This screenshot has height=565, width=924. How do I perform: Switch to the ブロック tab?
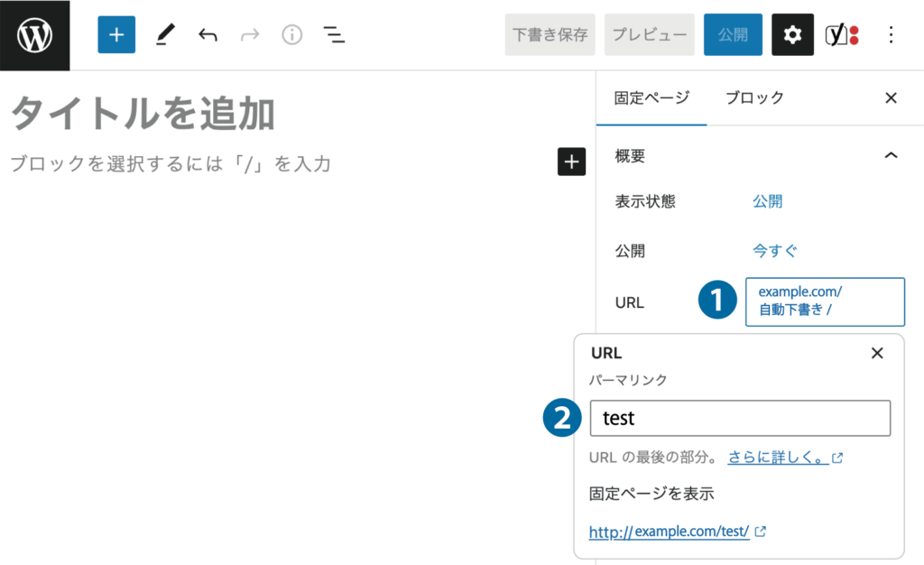click(754, 97)
